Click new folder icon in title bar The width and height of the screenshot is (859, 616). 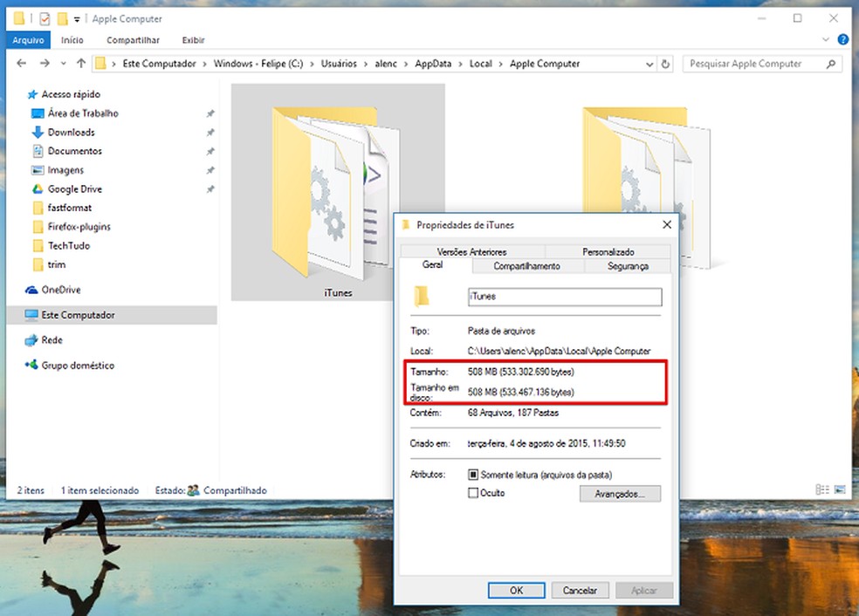(x=63, y=19)
